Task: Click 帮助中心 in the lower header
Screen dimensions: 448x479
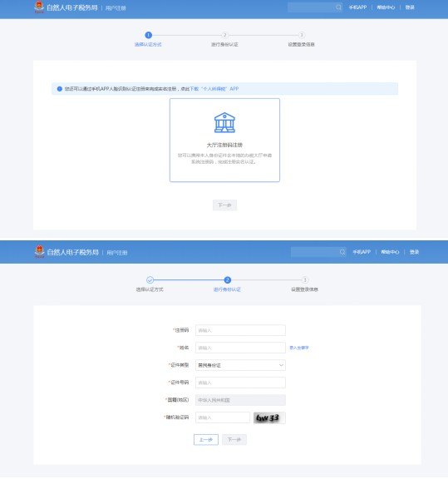Action: tap(390, 252)
